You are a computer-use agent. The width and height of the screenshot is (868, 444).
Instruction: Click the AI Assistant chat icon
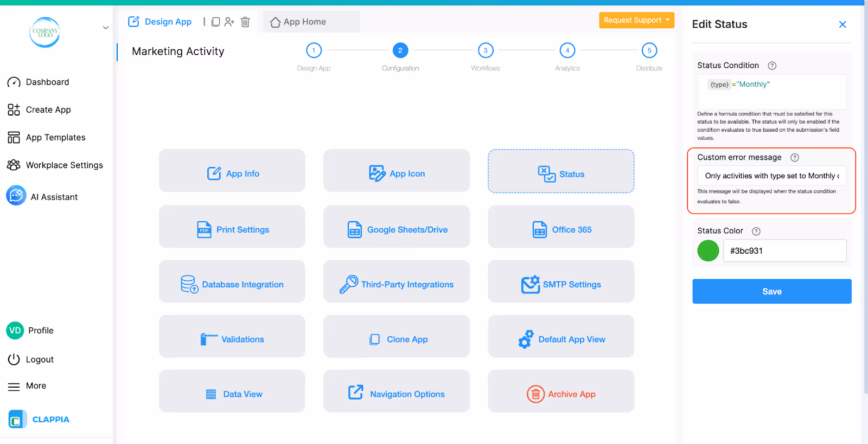16,196
